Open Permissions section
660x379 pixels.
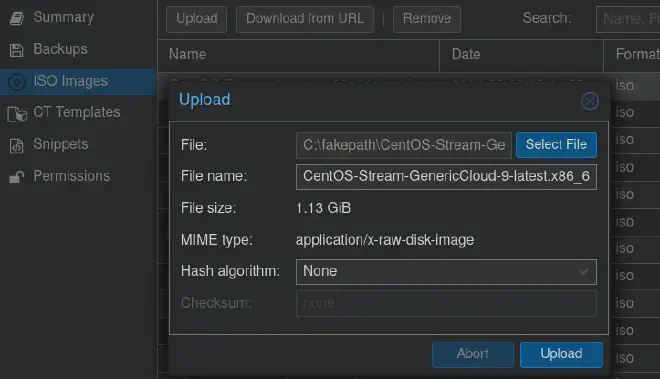coord(72,176)
